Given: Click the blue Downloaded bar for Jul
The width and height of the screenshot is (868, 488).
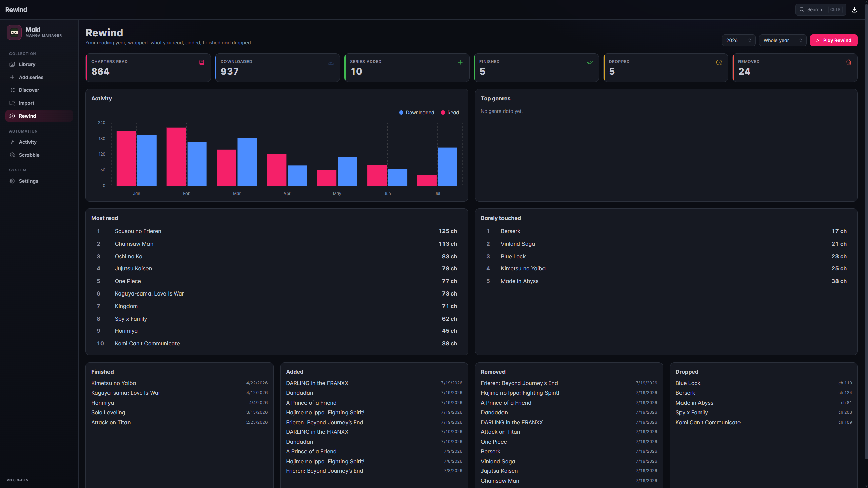Looking at the screenshot, I should [448, 167].
